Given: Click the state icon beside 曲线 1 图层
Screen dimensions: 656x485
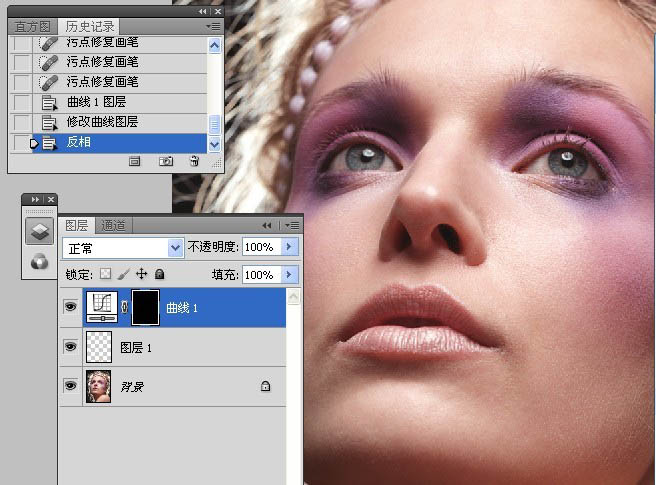Looking at the screenshot, I should coord(49,103).
